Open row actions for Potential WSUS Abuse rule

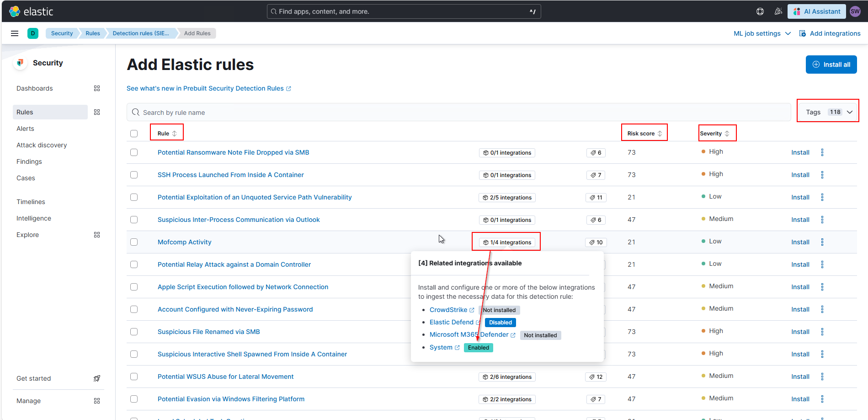coord(822,377)
